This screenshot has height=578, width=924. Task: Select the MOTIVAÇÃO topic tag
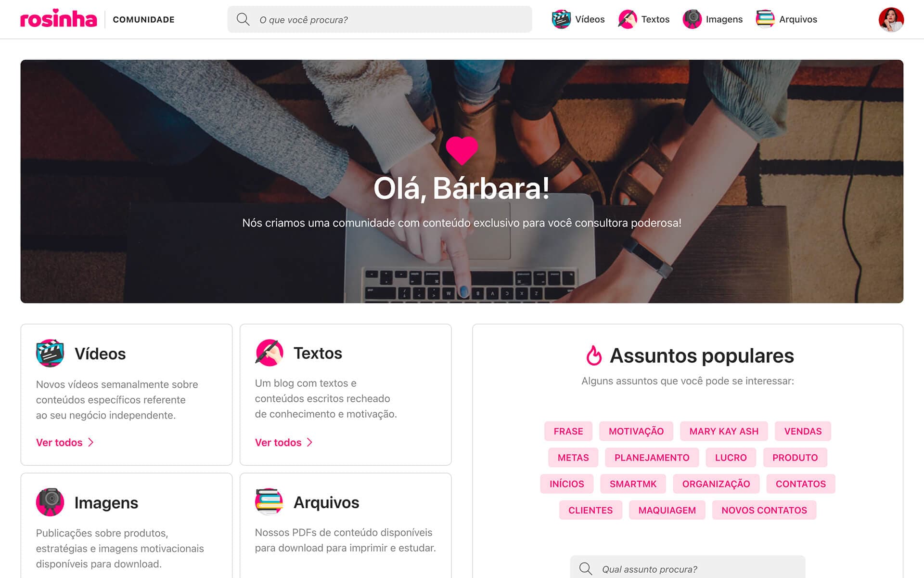click(x=636, y=431)
